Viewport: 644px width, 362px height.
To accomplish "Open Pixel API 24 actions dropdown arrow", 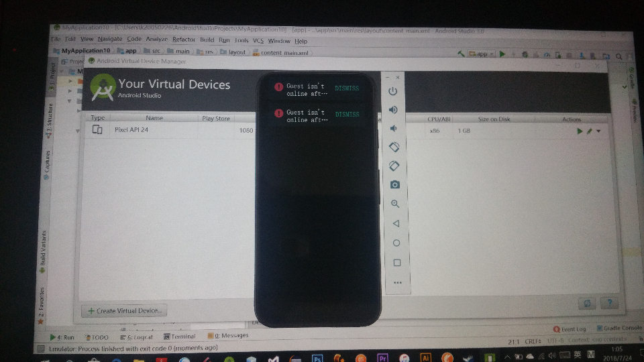I will pos(598,131).
